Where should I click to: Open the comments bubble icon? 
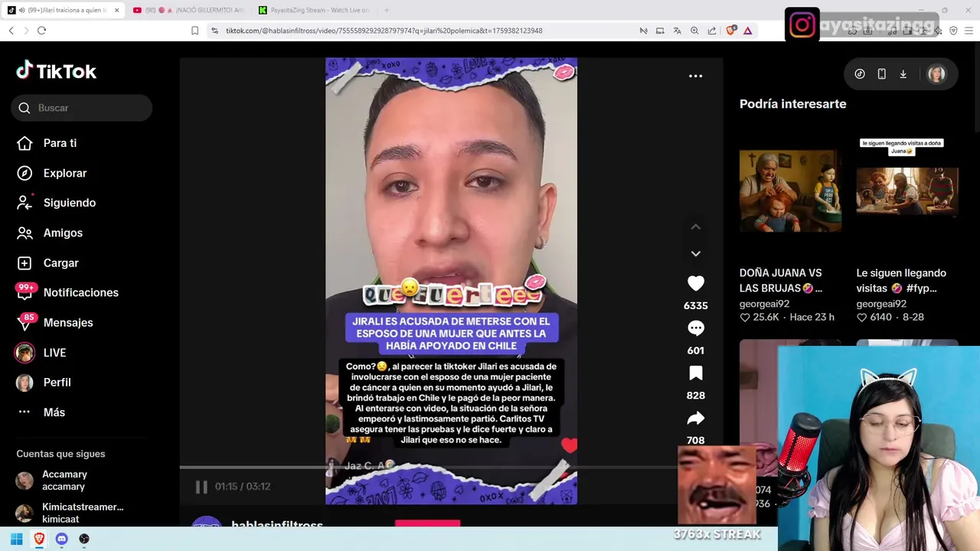click(695, 328)
